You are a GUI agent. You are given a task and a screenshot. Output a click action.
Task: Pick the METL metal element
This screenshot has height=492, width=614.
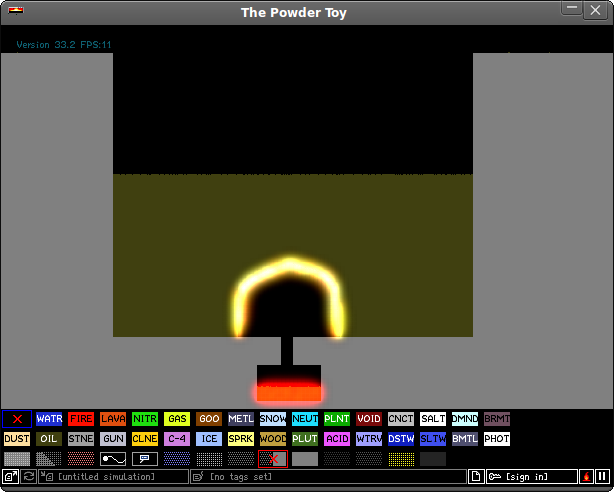point(241,419)
